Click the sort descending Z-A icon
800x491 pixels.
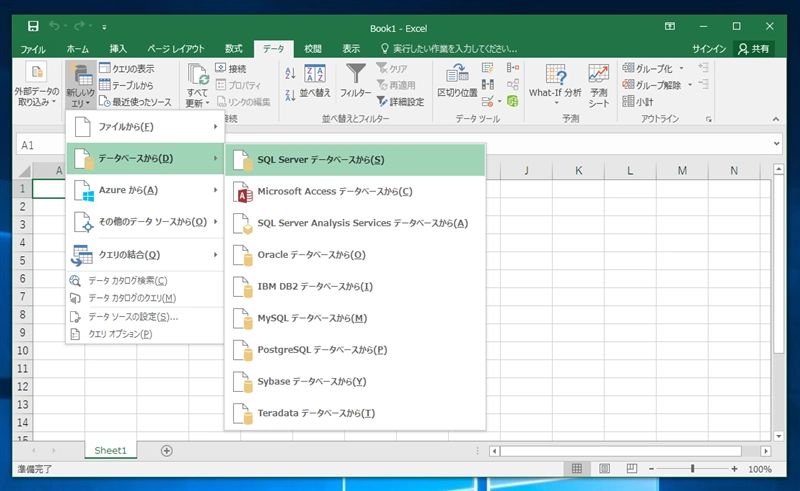pyautogui.click(x=290, y=95)
